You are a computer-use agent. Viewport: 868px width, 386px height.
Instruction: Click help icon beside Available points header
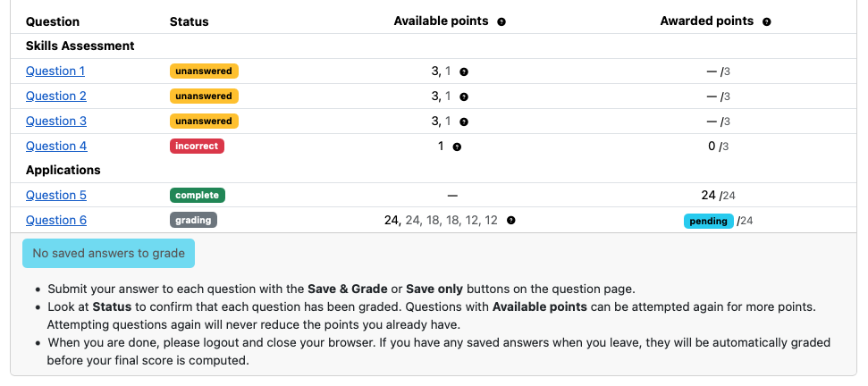pyautogui.click(x=501, y=22)
